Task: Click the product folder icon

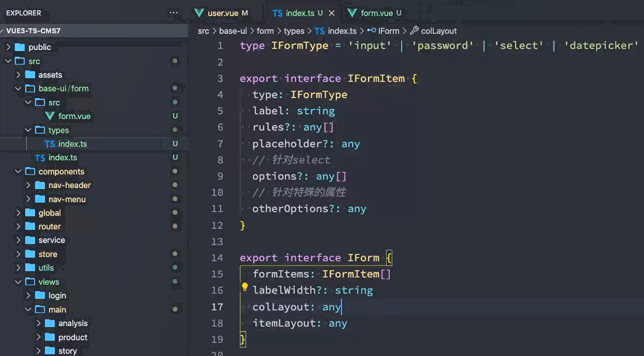Action: pos(50,337)
